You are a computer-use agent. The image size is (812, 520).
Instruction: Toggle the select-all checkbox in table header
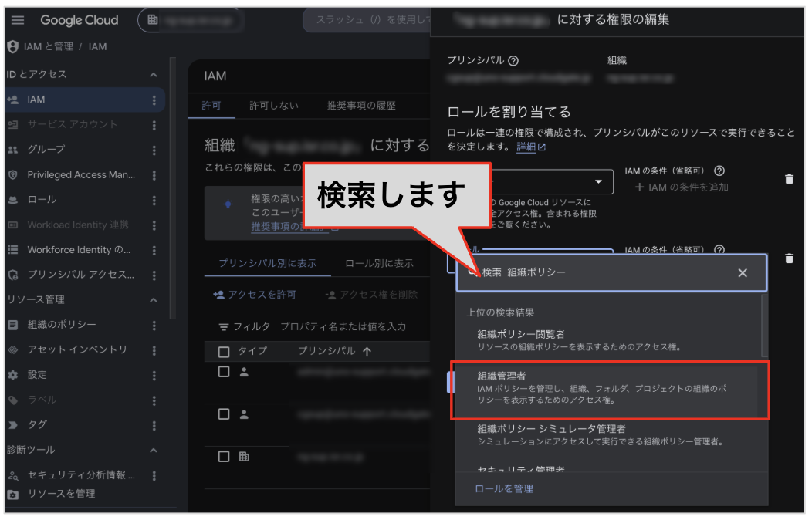point(224,353)
